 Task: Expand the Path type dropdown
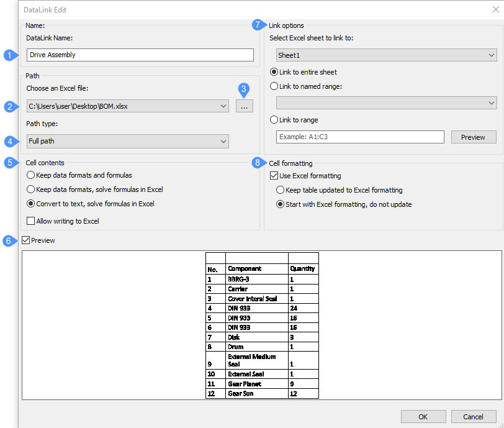pos(127,141)
